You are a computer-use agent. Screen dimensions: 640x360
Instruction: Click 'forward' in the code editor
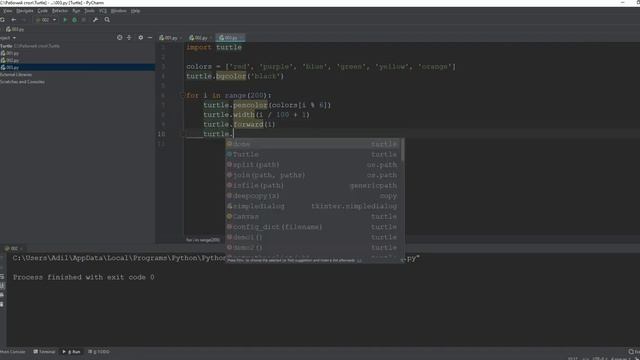pos(249,124)
